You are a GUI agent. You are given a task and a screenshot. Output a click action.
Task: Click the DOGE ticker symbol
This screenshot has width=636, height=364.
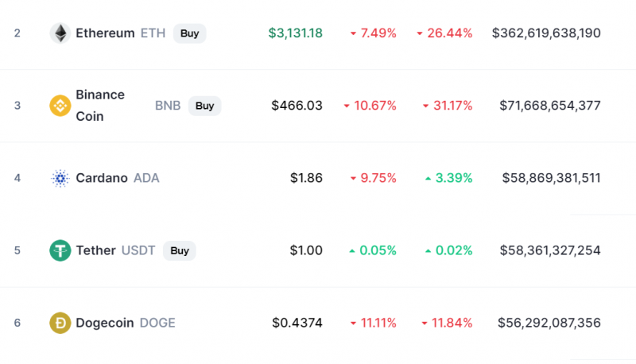[157, 323]
